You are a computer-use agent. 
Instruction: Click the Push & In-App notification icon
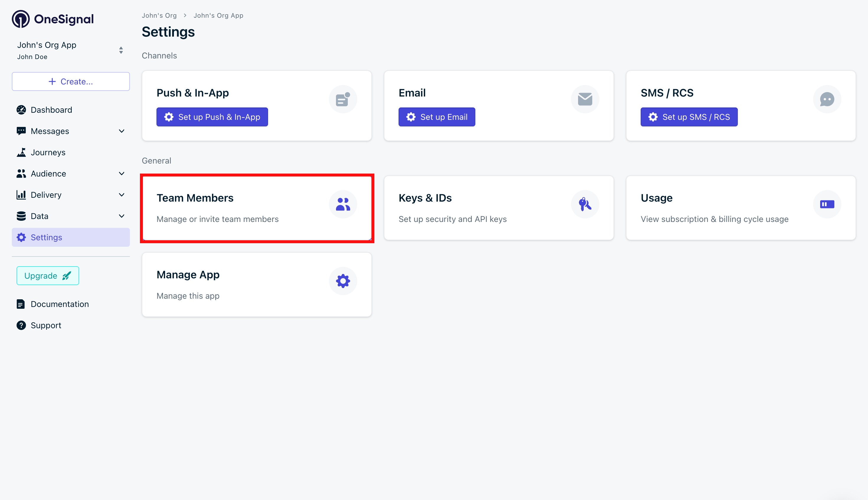click(x=342, y=99)
